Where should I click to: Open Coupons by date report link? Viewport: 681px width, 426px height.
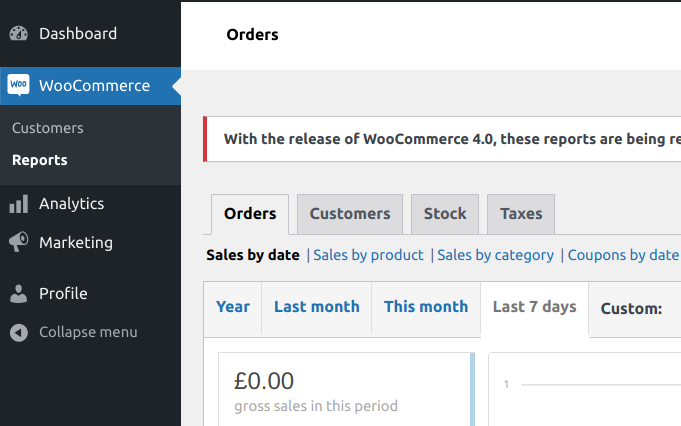pos(623,255)
